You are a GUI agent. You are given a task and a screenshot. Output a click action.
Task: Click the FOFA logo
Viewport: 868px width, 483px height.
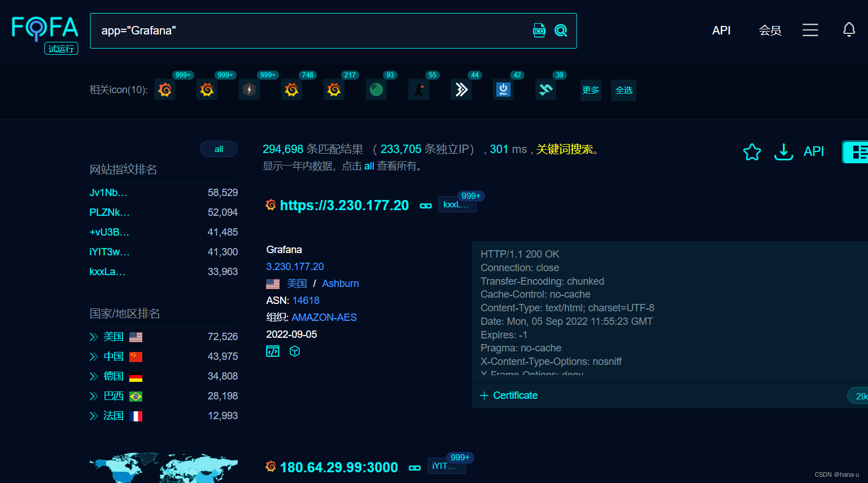45,28
